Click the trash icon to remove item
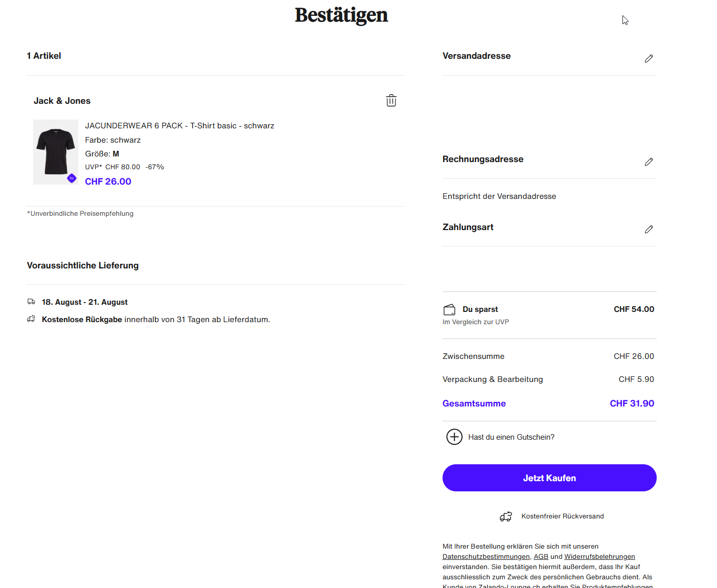 [391, 101]
